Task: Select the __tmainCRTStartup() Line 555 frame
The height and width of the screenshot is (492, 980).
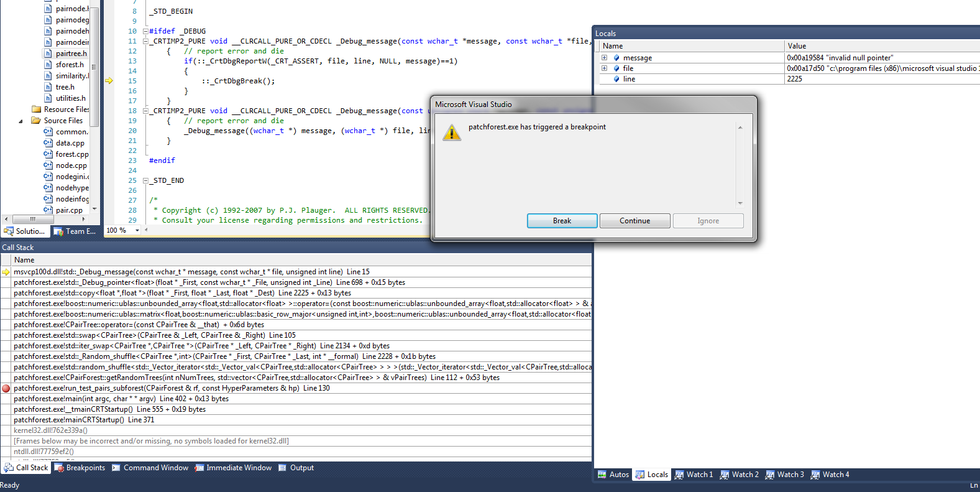Action: 296,409
